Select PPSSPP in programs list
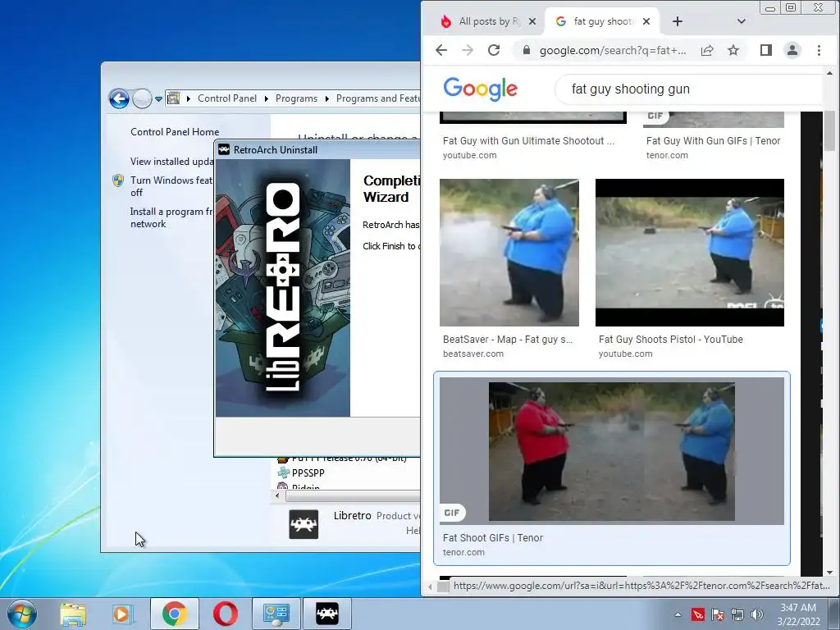 click(x=308, y=473)
